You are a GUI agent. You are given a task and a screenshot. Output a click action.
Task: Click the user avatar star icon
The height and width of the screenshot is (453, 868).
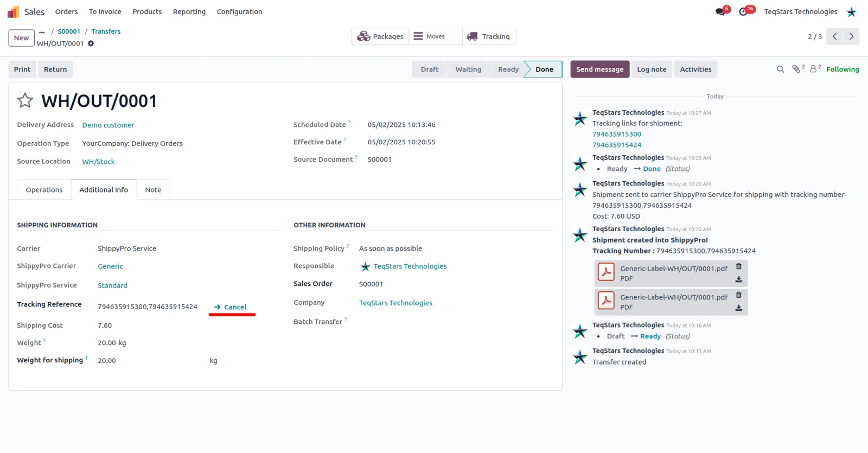852,12
